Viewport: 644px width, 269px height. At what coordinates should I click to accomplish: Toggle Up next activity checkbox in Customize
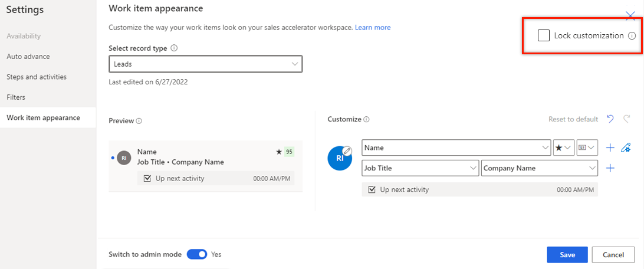(373, 190)
